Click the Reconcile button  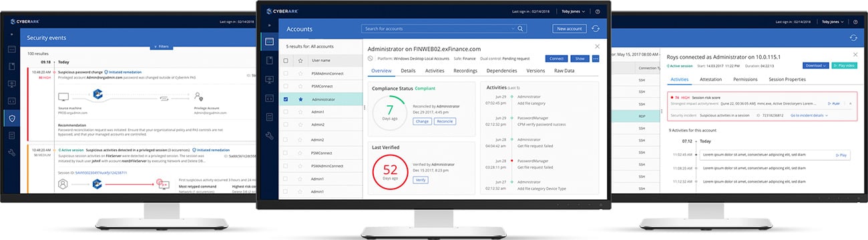coord(444,121)
